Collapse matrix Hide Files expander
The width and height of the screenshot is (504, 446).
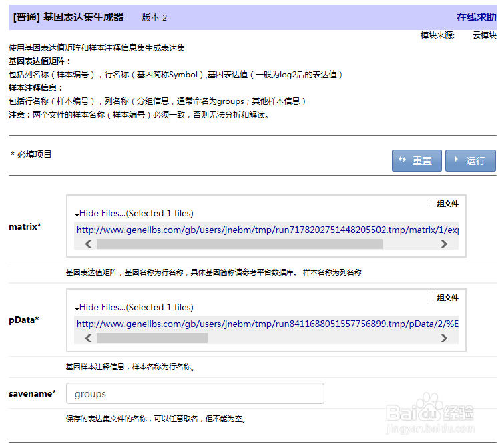pos(102,213)
